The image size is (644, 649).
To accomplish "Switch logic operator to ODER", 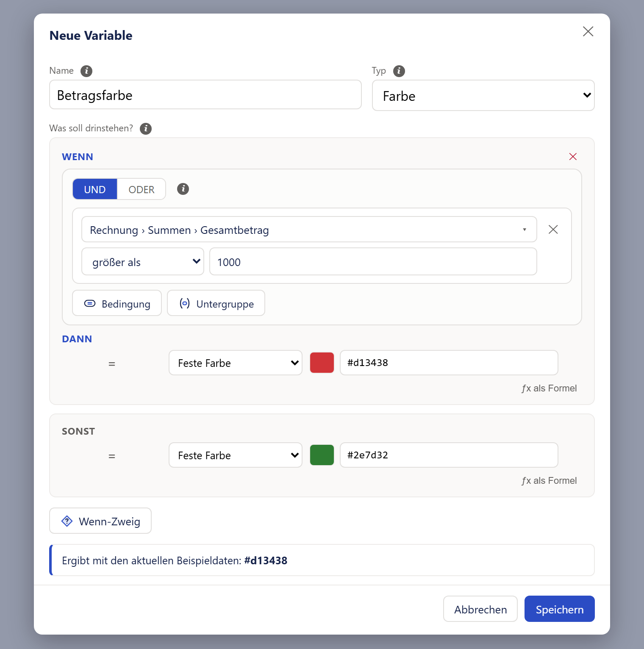I will pos(142,189).
